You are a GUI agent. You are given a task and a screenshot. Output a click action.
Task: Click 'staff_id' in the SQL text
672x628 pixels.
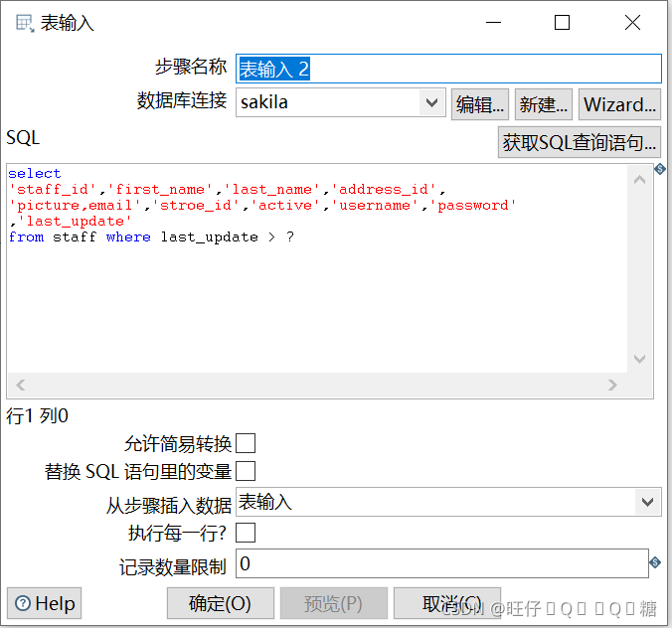(x=53, y=190)
